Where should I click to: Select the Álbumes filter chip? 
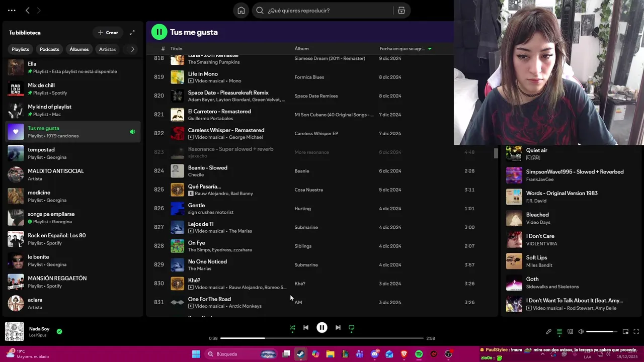point(79,49)
